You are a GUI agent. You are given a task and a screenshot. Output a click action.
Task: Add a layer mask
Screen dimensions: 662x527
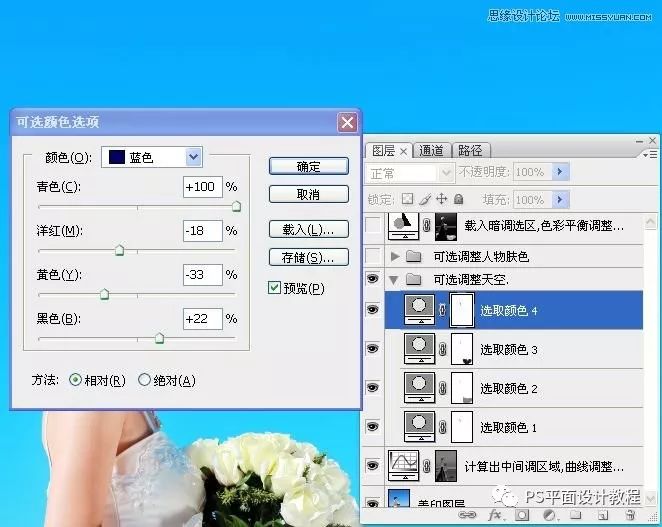(x=522, y=515)
